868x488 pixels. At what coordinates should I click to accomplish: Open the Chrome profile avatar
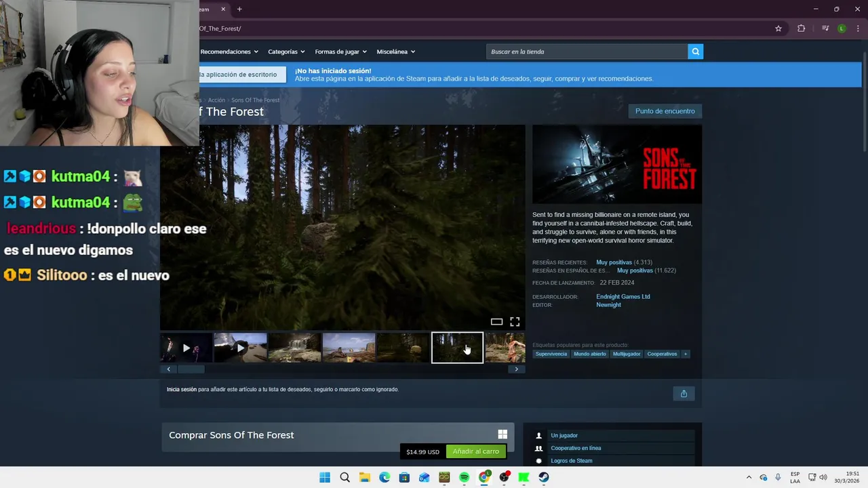point(842,28)
